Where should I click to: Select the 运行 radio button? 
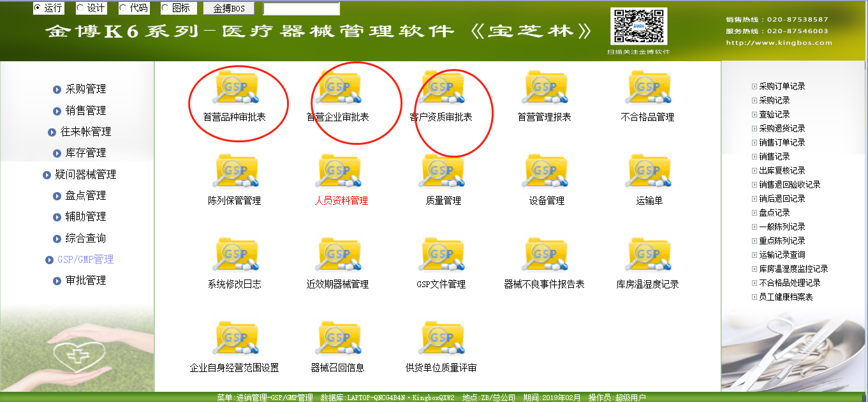pyautogui.click(x=38, y=8)
